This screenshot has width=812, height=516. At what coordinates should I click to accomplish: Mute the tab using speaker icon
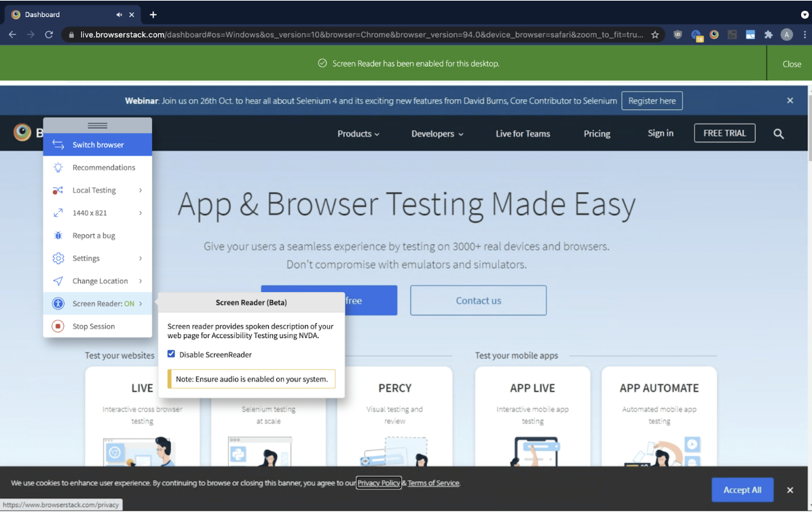(x=119, y=15)
